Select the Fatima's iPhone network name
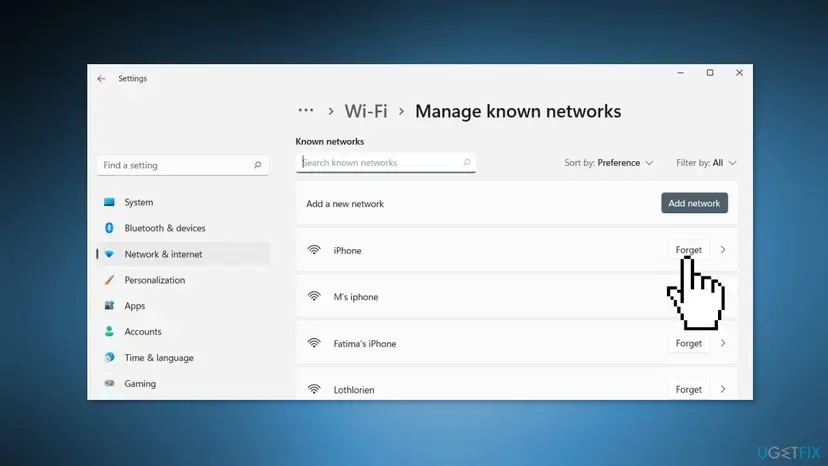The image size is (828, 466). pyautogui.click(x=365, y=344)
